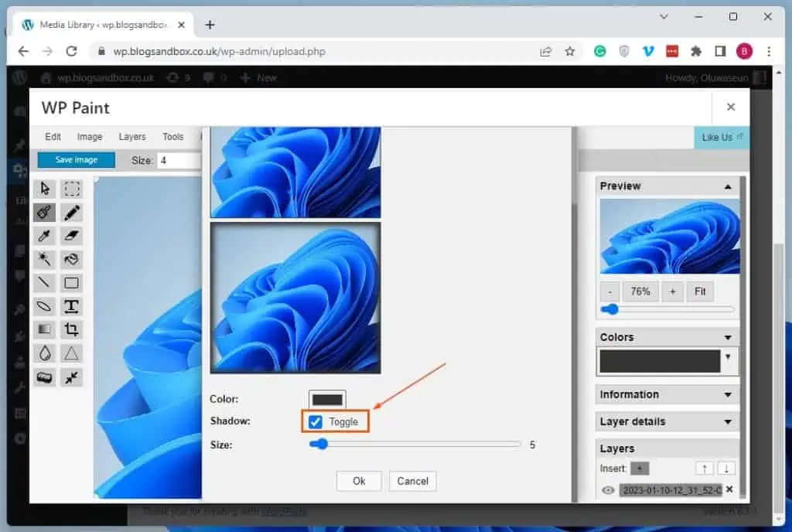Expand the Information panel
This screenshot has height=532, width=792.
727,395
